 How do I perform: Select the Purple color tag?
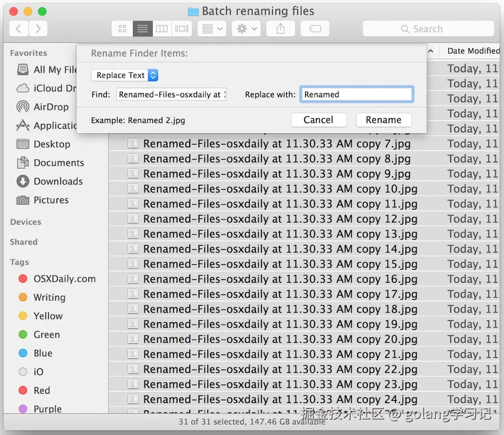48,409
